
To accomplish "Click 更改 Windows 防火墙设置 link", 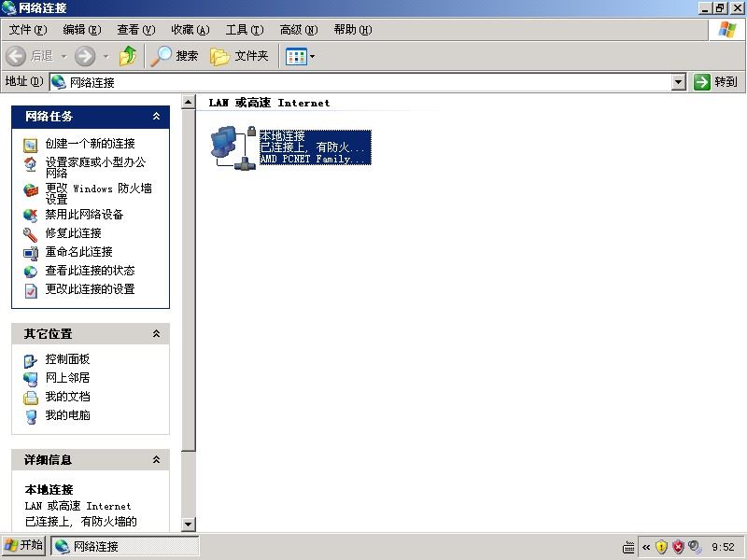I will coord(99,193).
